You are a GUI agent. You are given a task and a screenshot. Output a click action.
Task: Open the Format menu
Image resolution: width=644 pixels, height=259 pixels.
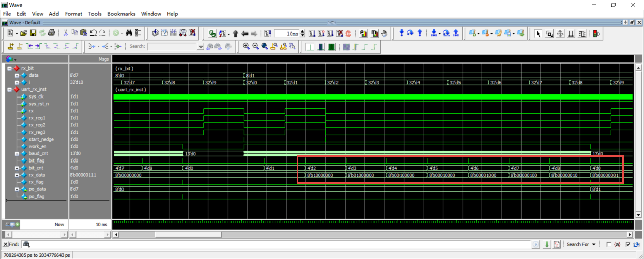(73, 14)
